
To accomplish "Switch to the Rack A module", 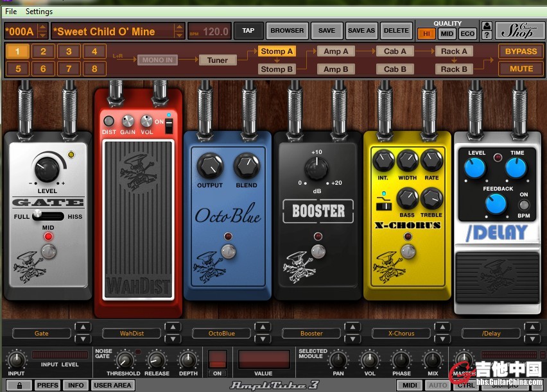I will 454,51.
